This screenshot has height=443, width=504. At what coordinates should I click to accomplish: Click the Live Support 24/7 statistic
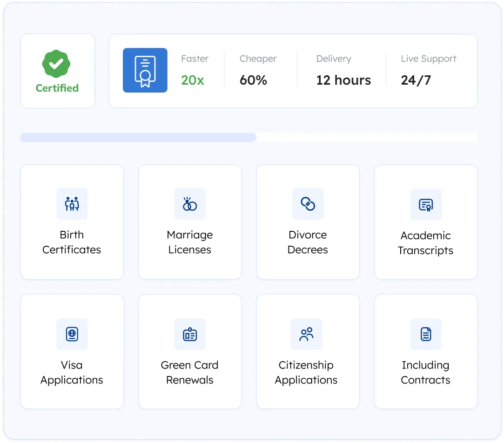pyautogui.click(x=428, y=70)
